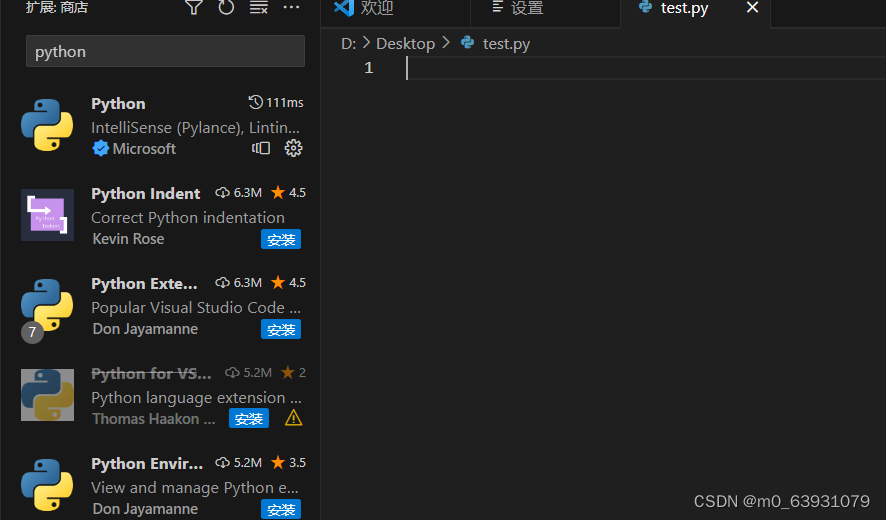
Task: Click the Kevin Rose publisher name
Action: (128, 239)
